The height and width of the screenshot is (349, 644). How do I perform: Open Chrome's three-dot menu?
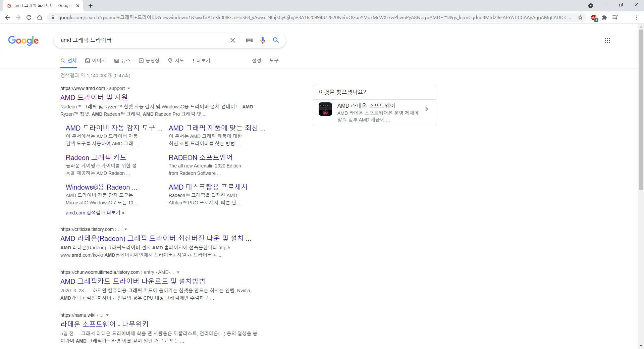(637, 17)
